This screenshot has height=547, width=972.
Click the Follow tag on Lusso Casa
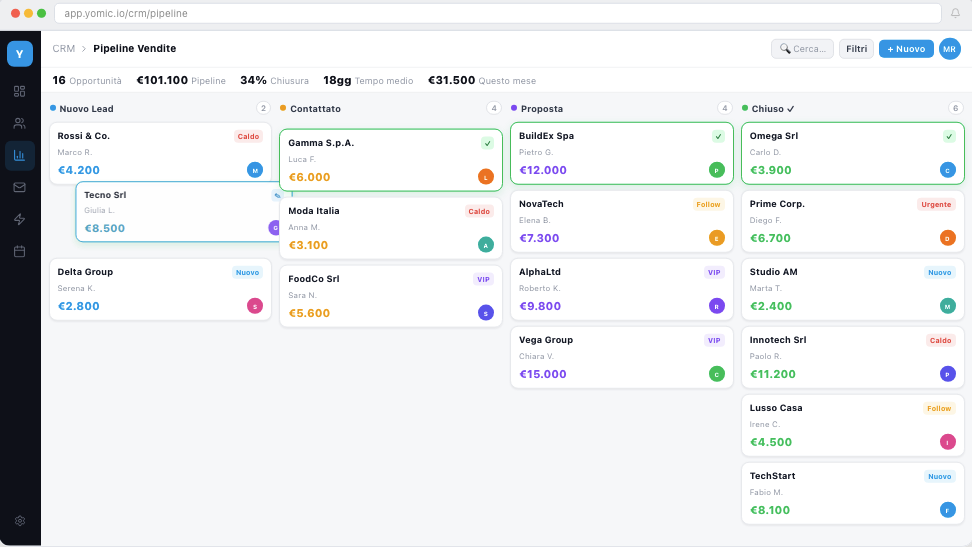[x=939, y=408]
